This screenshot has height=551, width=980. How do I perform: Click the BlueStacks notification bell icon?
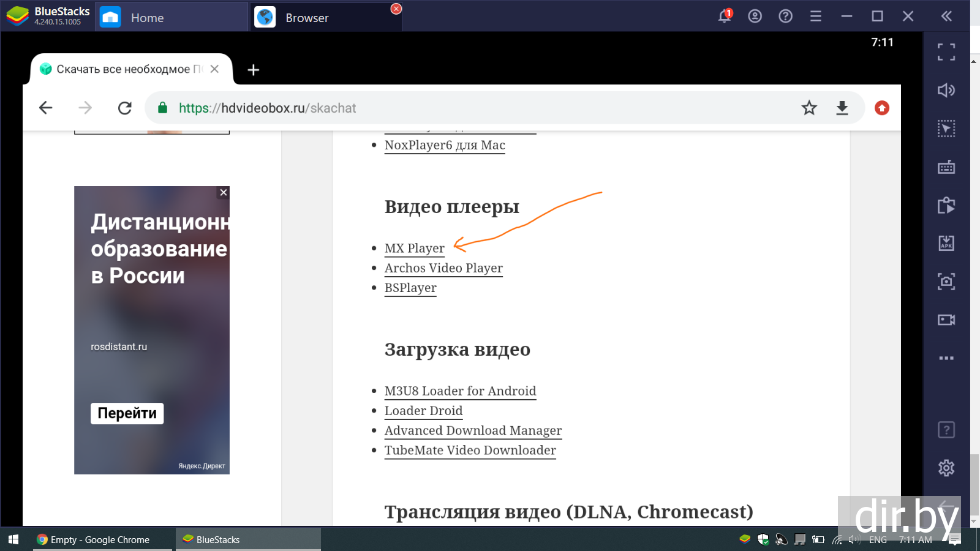click(725, 17)
